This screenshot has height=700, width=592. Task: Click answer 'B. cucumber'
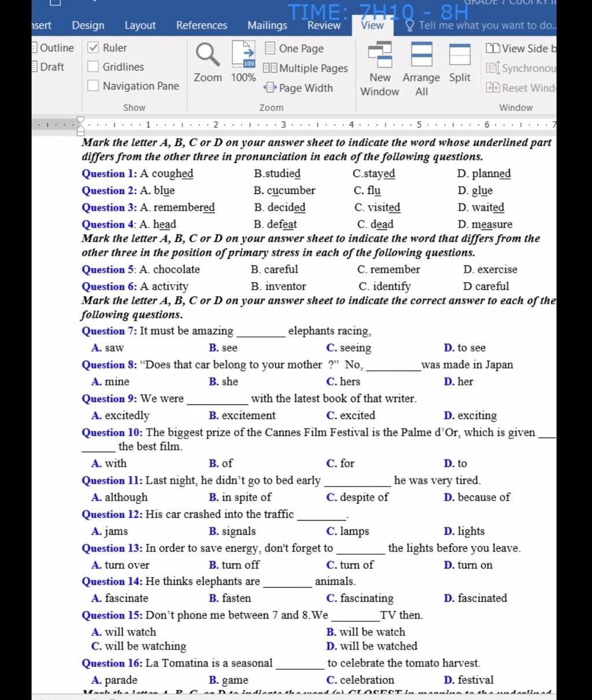(284, 190)
